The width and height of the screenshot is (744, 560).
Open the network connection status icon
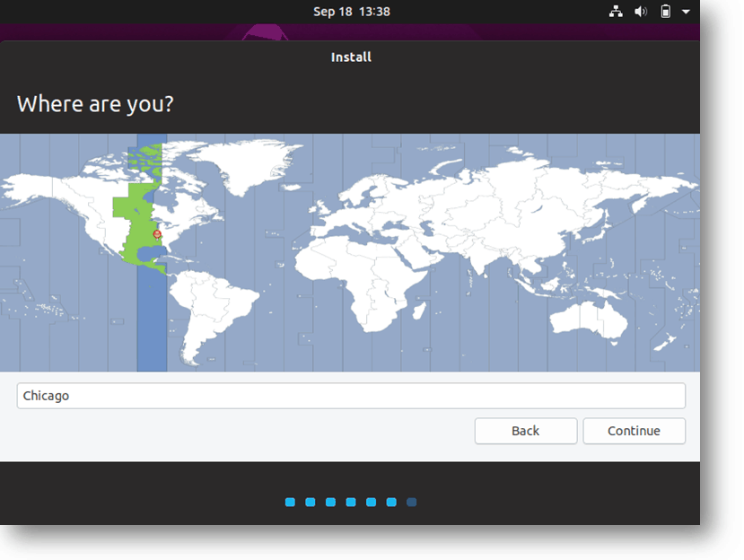(x=616, y=12)
